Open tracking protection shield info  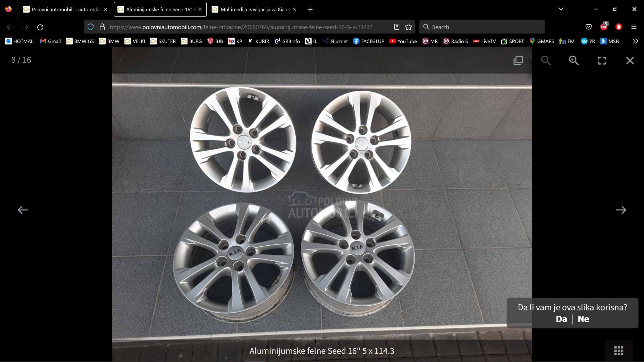[x=90, y=27]
